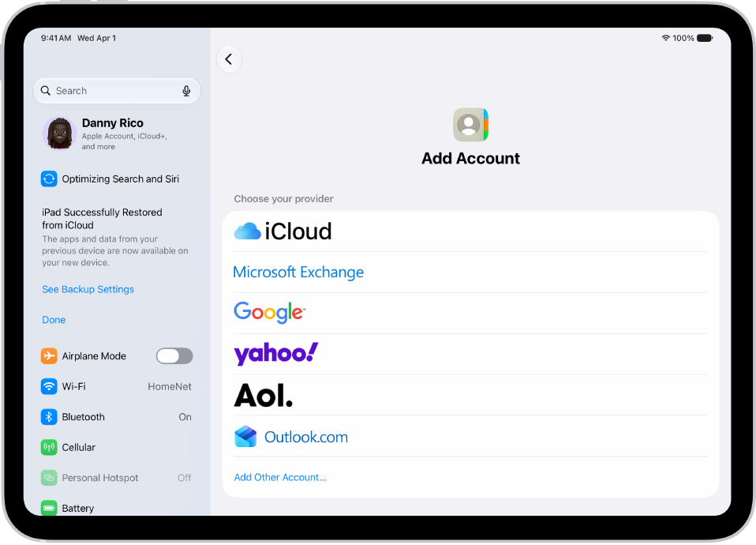Open Cellular settings row
This screenshot has width=756, height=545.
coord(117,448)
